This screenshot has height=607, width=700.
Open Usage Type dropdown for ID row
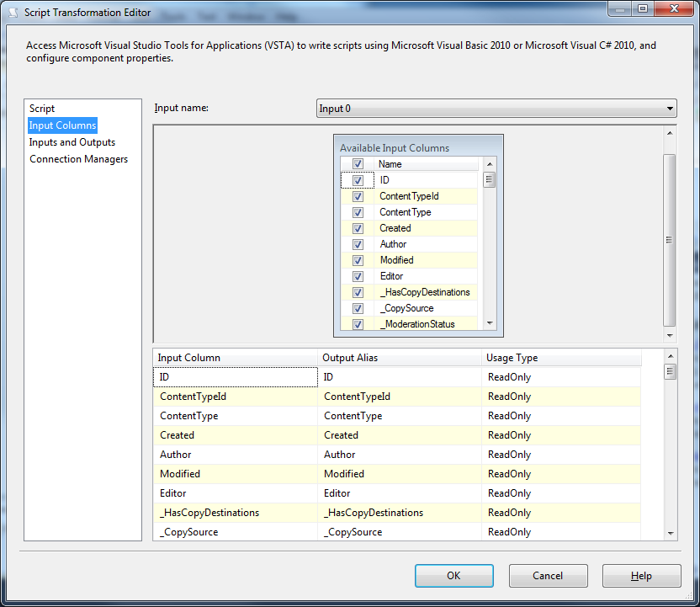(561, 377)
